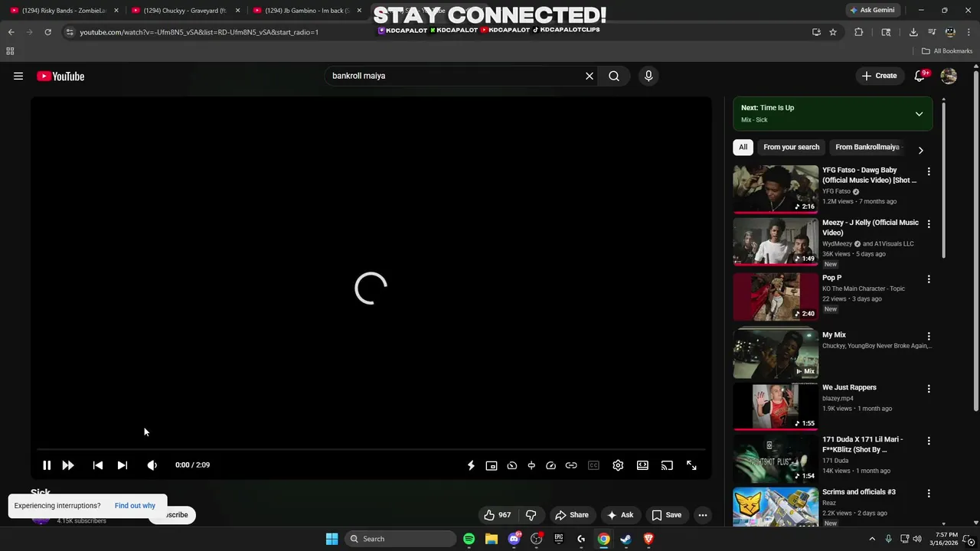Screen dimensions: 980x551
Task: Mute the video volume
Action: click(152, 465)
